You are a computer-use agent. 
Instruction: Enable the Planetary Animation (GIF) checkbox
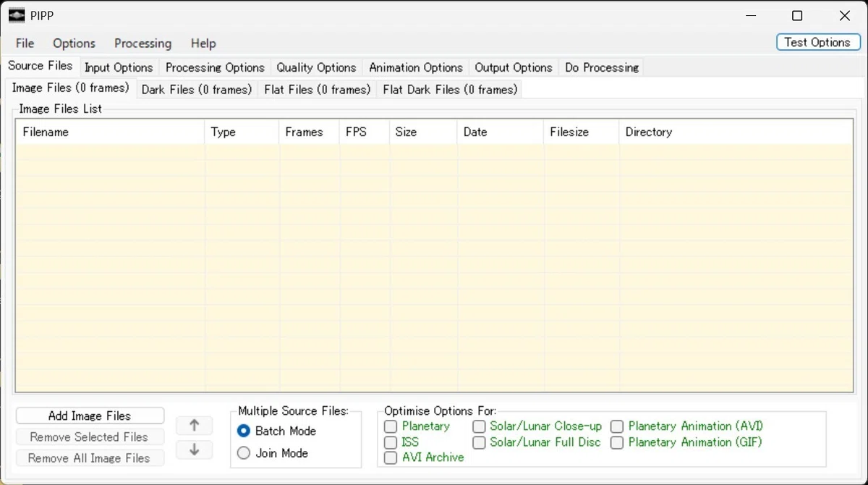point(617,442)
